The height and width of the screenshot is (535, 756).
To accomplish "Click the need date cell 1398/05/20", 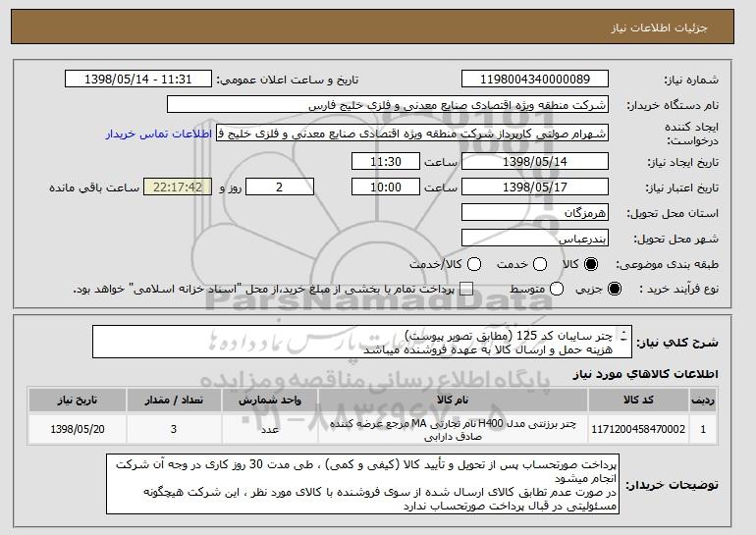I will (78, 429).
